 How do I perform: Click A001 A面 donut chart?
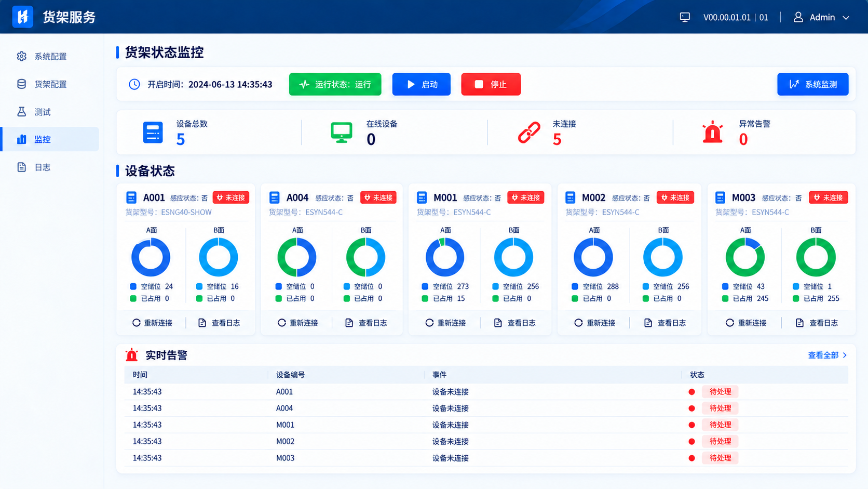[151, 257]
